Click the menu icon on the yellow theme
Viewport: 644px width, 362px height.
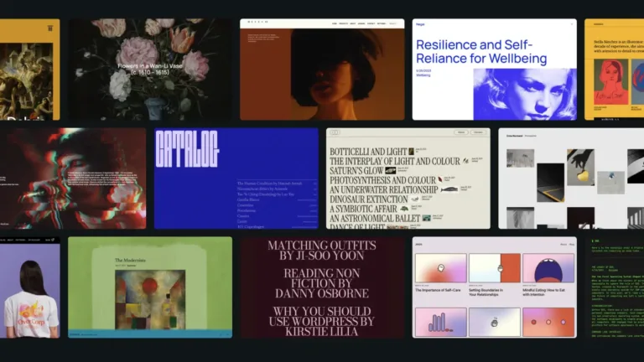tap(50, 28)
